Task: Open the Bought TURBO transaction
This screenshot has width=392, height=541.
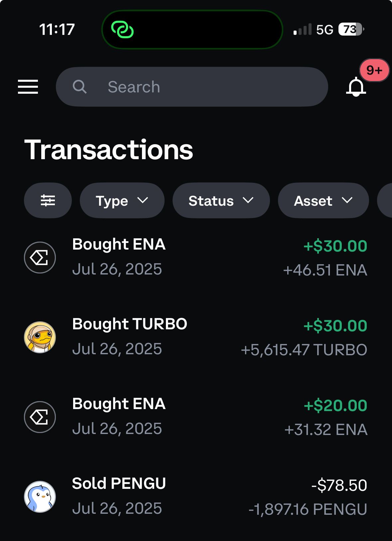Action: pos(196,337)
